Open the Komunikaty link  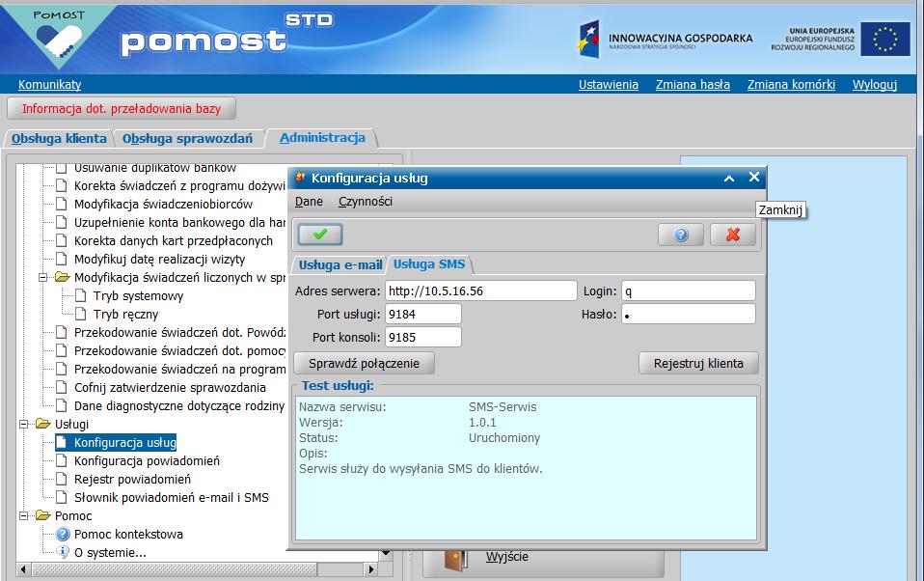click(x=49, y=84)
